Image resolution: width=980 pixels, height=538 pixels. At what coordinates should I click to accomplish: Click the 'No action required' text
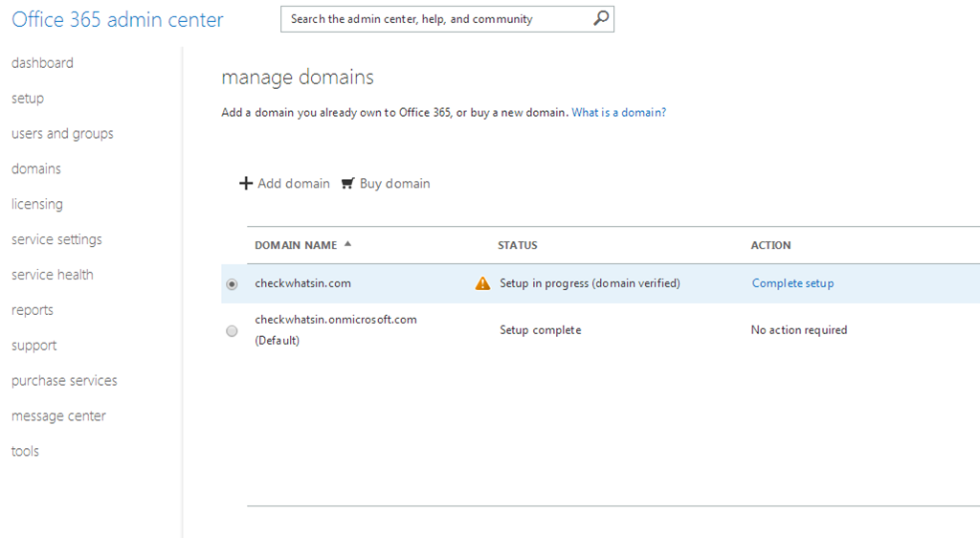click(799, 330)
